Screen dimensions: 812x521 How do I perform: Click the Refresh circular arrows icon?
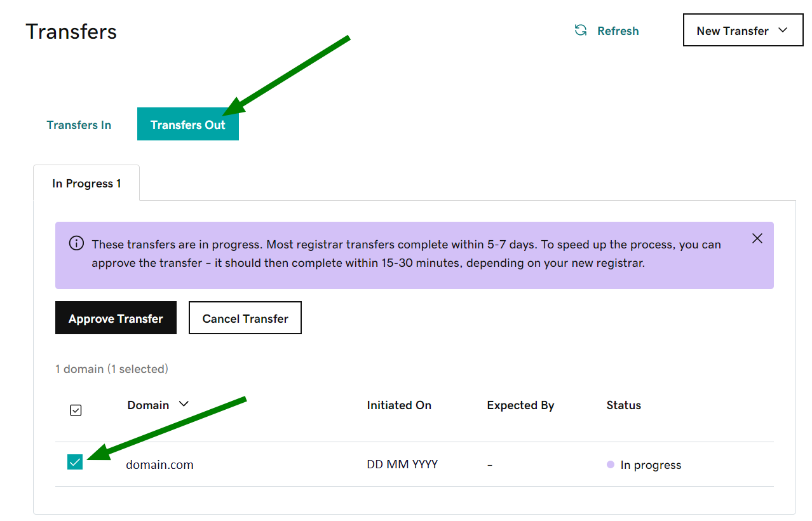pyautogui.click(x=581, y=30)
